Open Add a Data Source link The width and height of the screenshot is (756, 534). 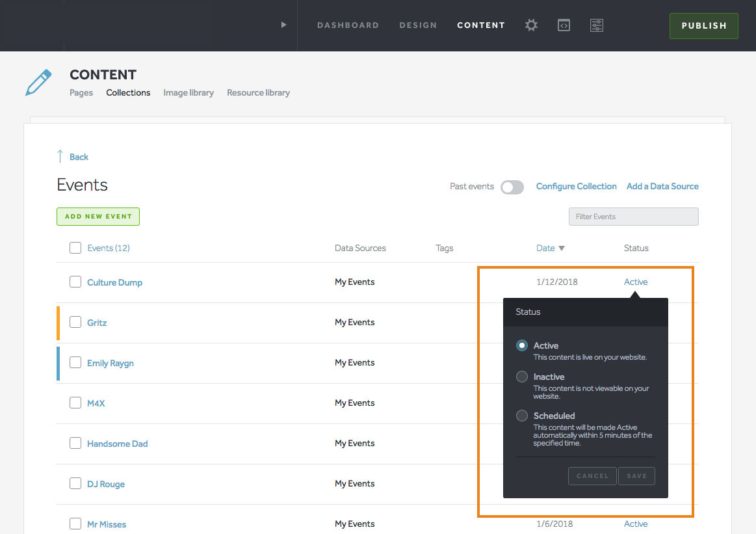pos(662,186)
